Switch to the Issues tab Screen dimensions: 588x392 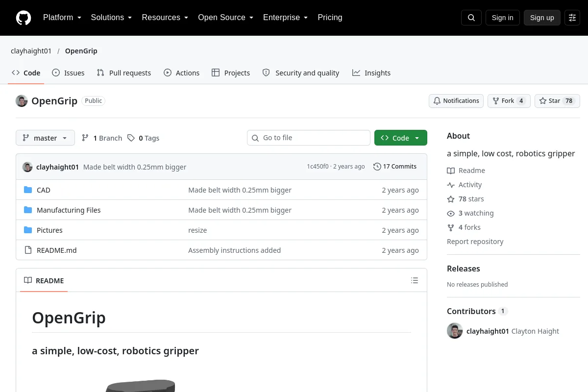click(x=68, y=73)
